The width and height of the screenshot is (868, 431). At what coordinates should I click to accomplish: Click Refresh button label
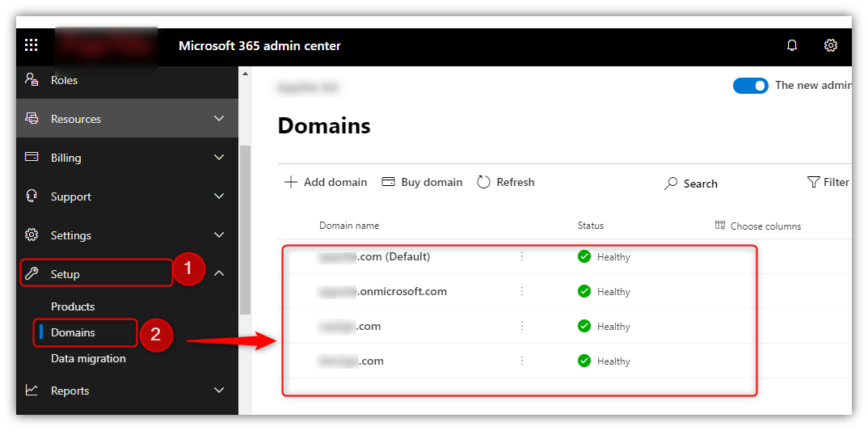pos(516,182)
